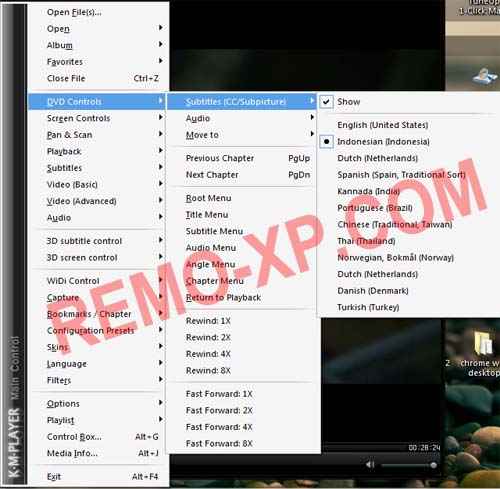Open 3D screen control submenu
The height and width of the screenshot is (489, 500).
(x=97, y=258)
